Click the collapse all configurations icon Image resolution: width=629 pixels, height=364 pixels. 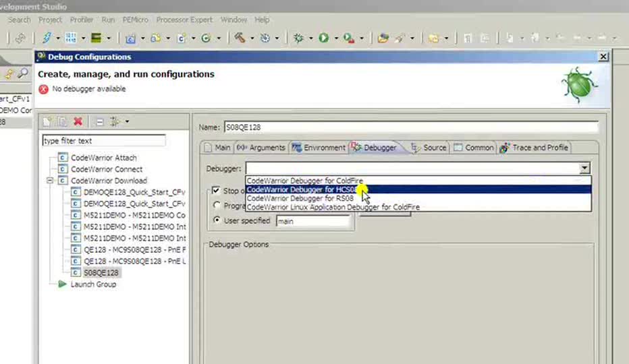tap(99, 122)
